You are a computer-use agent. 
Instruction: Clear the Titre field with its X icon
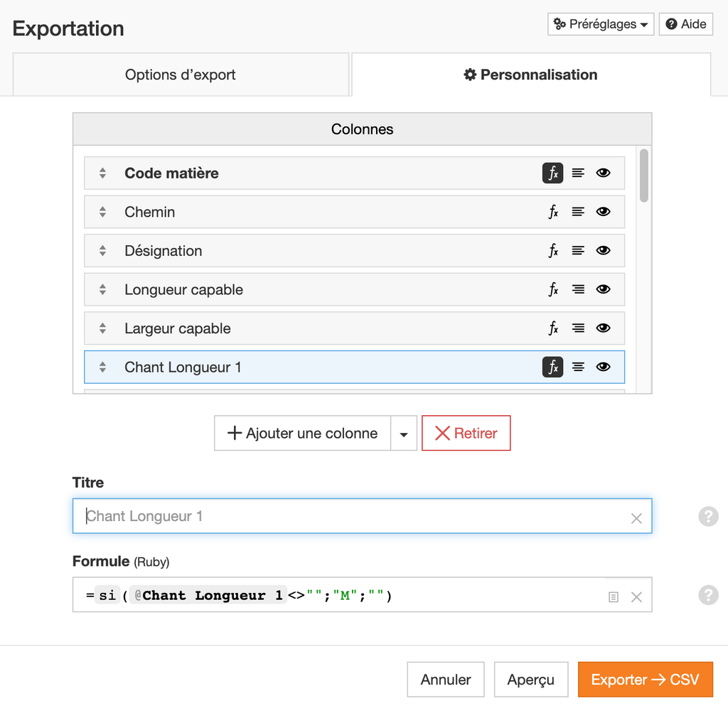636,518
